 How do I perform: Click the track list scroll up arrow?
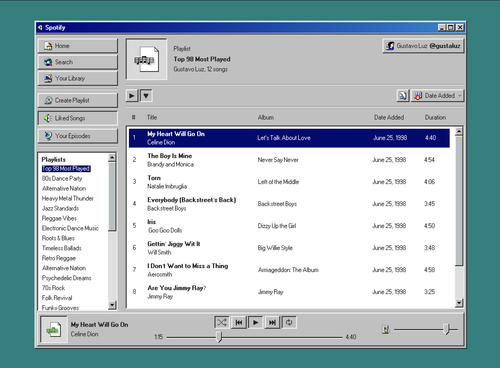[459, 131]
